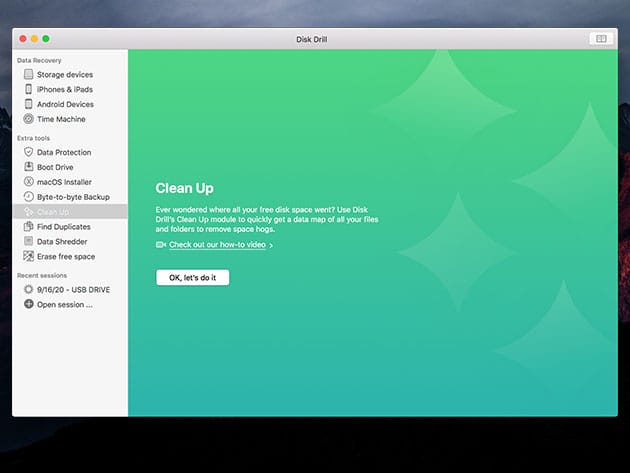Screen dimensions: 630x473
Task: Click the Boot Drive icon
Action: [28, 167]
